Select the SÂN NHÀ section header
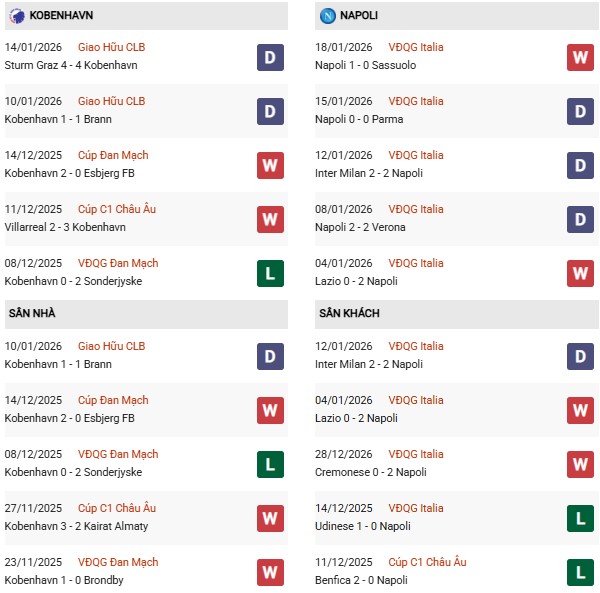 (x=32, y=314)
